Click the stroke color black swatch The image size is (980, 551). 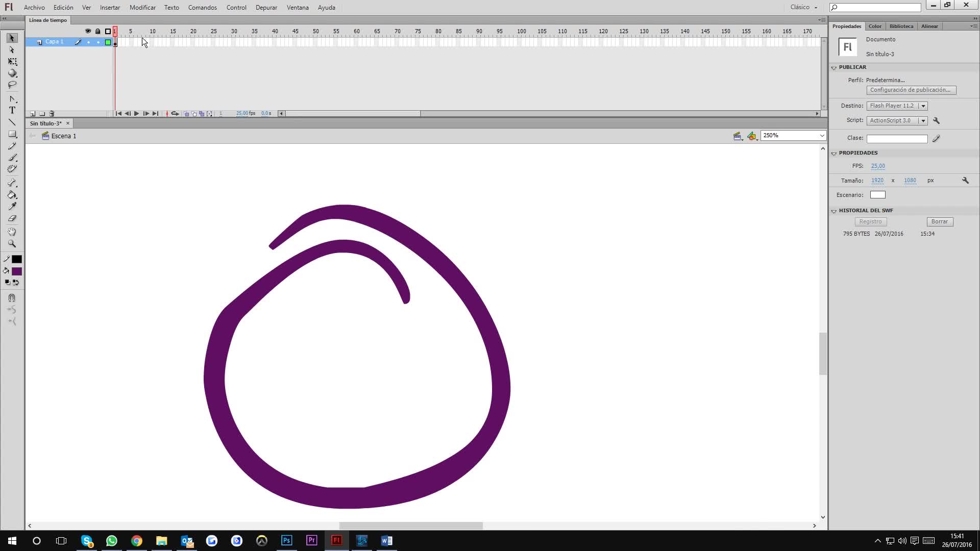tap(17, 260)
